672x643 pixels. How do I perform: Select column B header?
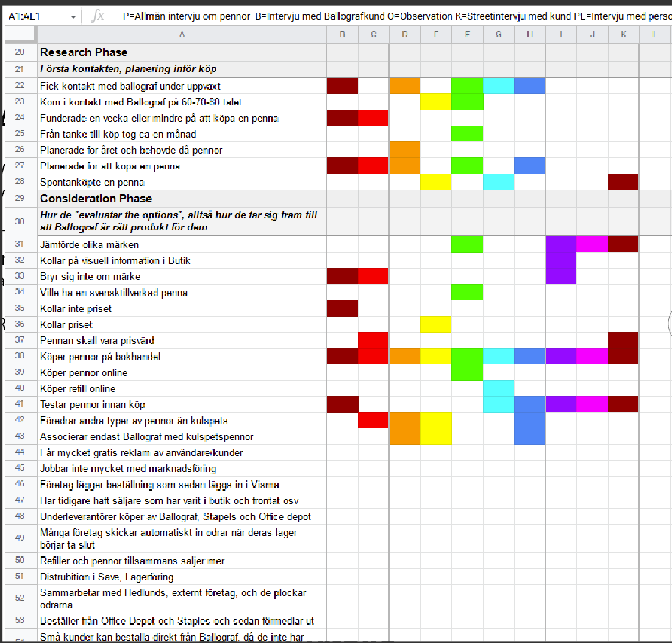point(343,34)
